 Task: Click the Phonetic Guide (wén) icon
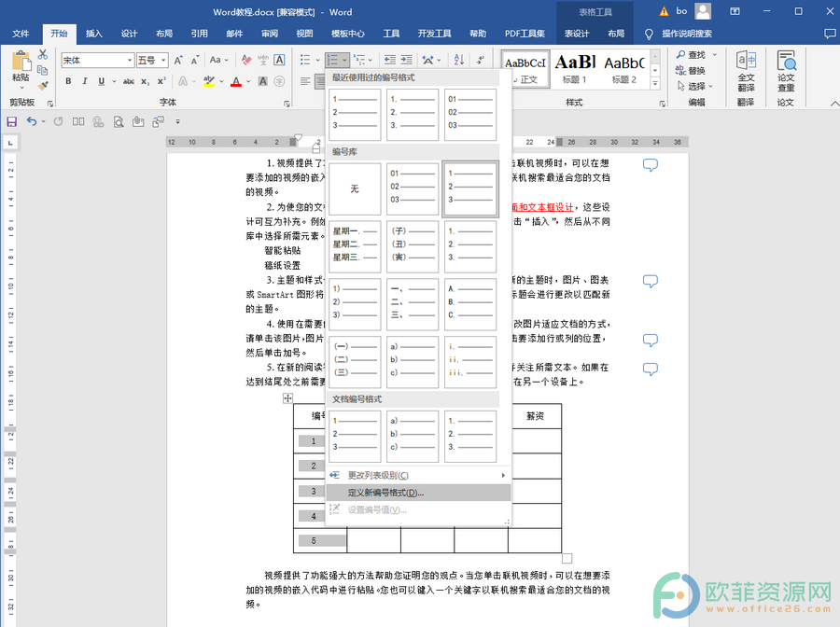(263, 60)
